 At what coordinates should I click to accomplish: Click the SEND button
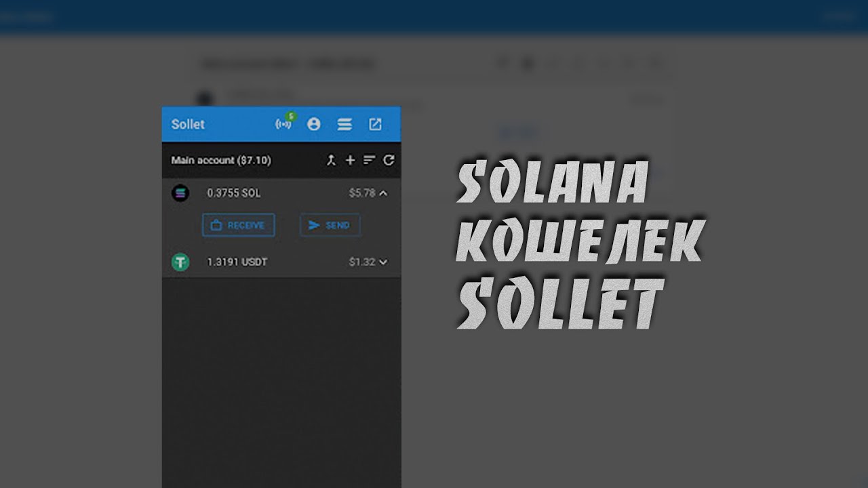tap(330, 226)
